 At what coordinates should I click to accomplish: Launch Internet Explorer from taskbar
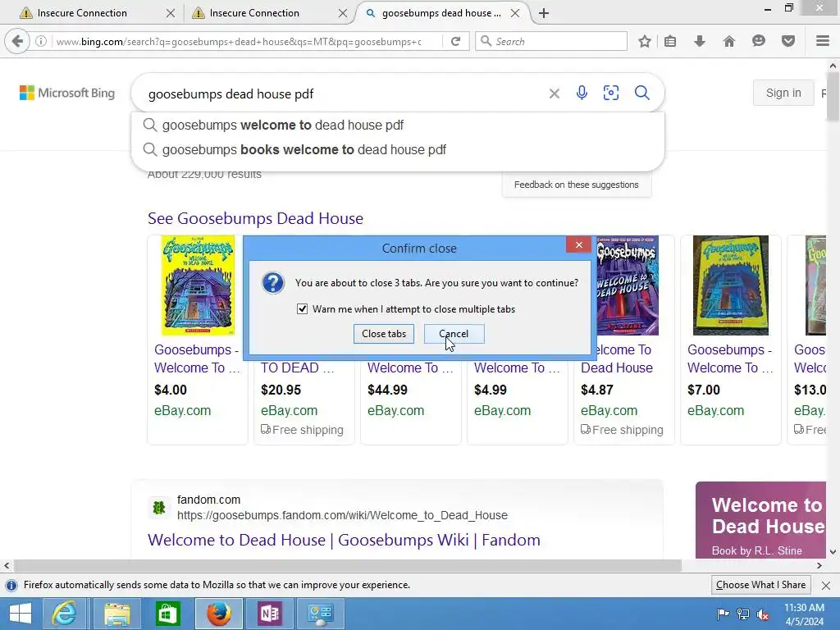click(x=64, y=614)
